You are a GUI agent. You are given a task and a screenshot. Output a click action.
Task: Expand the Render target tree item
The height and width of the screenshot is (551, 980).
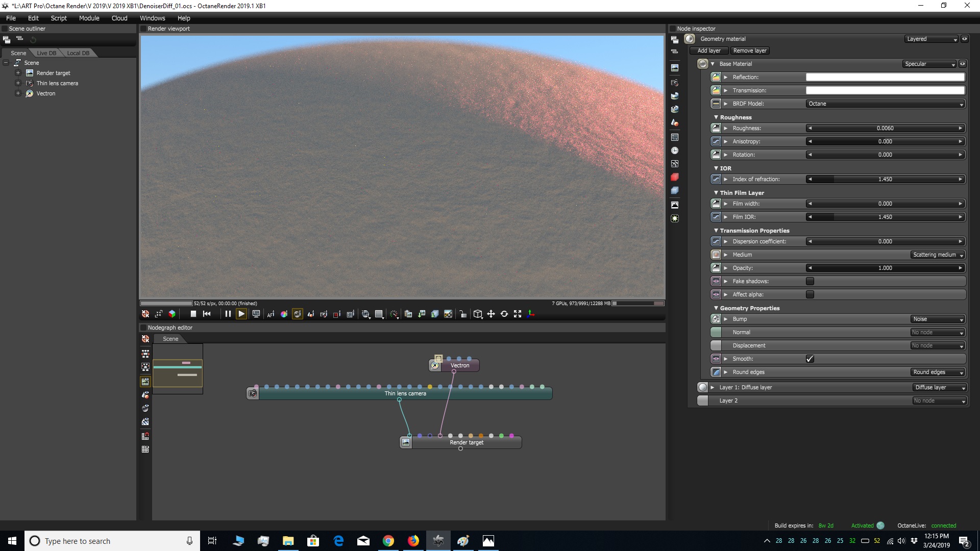(18, 73)
